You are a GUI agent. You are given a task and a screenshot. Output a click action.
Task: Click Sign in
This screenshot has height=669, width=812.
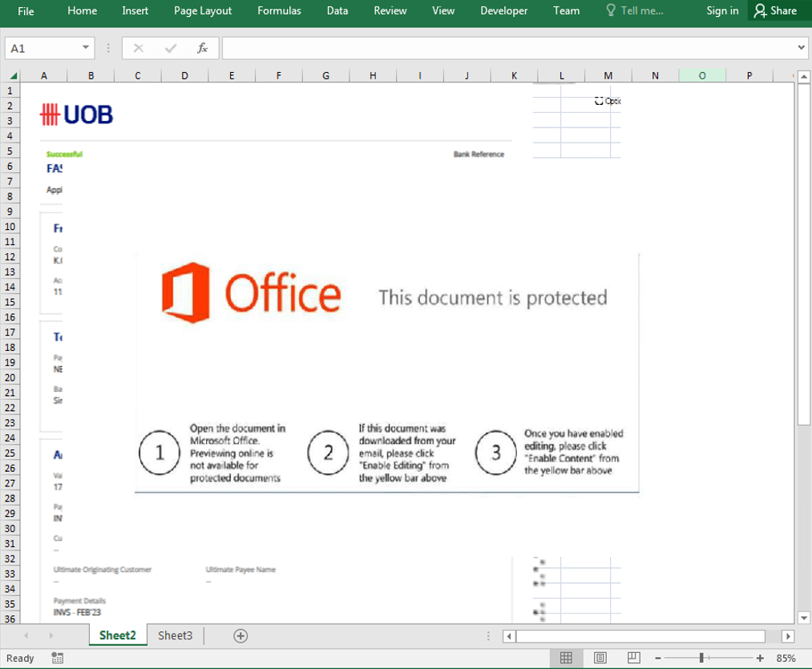[x=722, y=11]
